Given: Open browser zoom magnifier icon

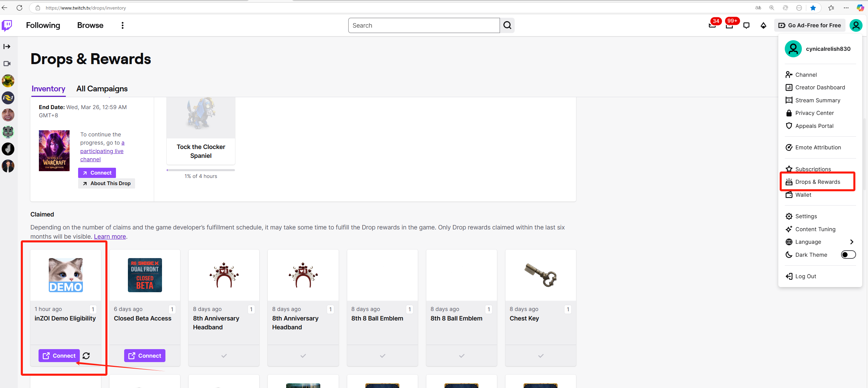Looking at the screenshot, I should tap(772, 8).
